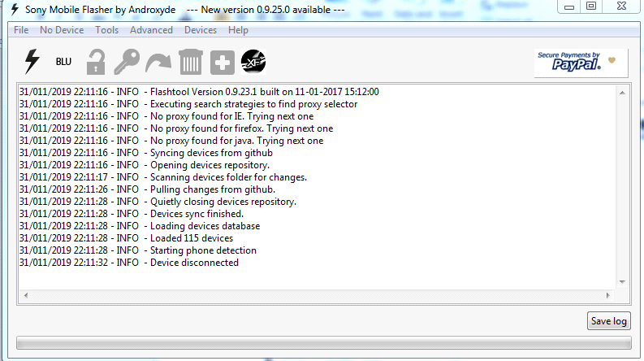
Task: Select log line 'Device disconnected'
Action: 128,263
